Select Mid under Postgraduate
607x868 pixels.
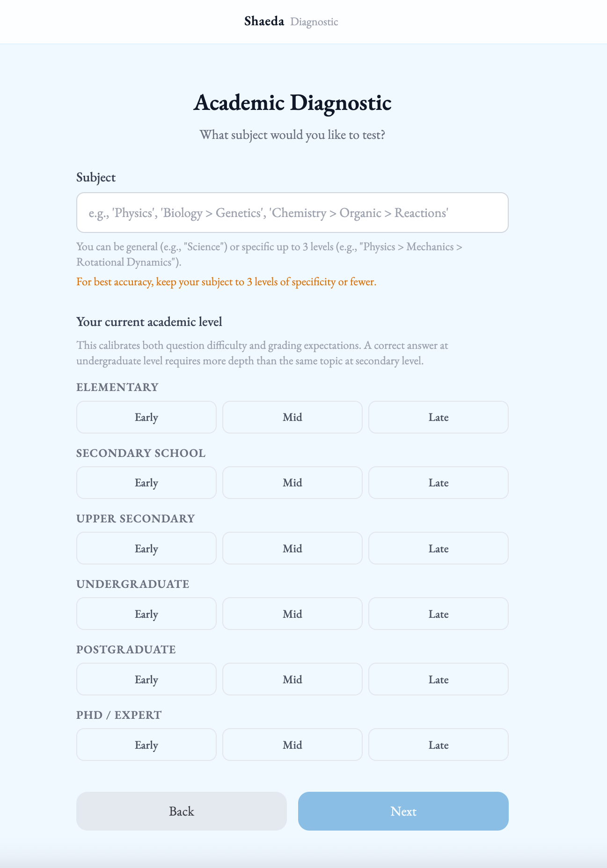pos(292,679)
